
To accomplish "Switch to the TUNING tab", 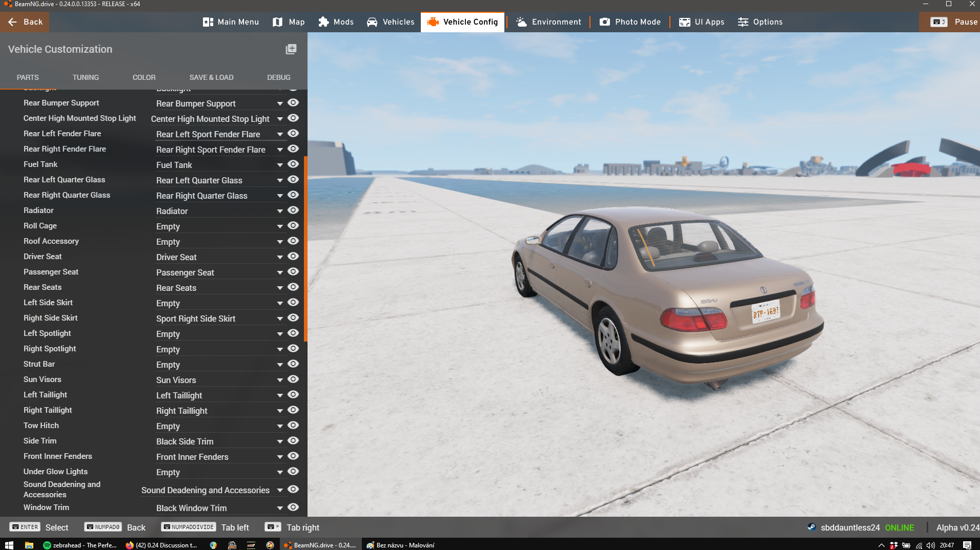I will tap(86, 77).
